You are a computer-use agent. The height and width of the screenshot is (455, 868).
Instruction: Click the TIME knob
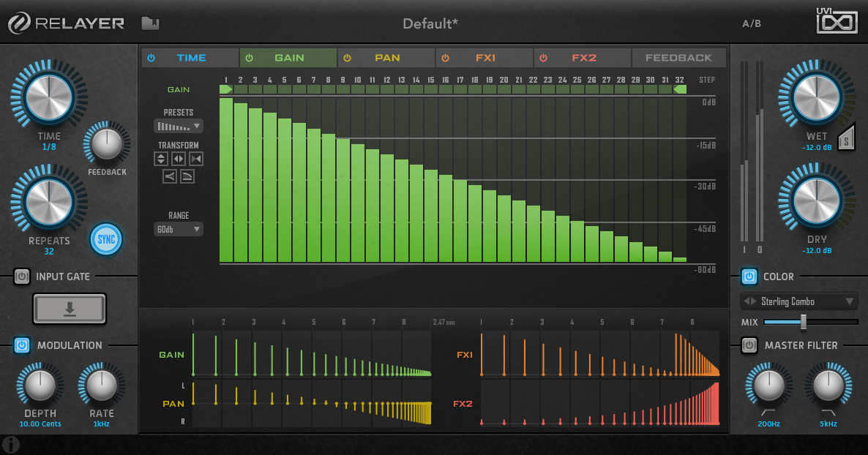tap(49, 97)
